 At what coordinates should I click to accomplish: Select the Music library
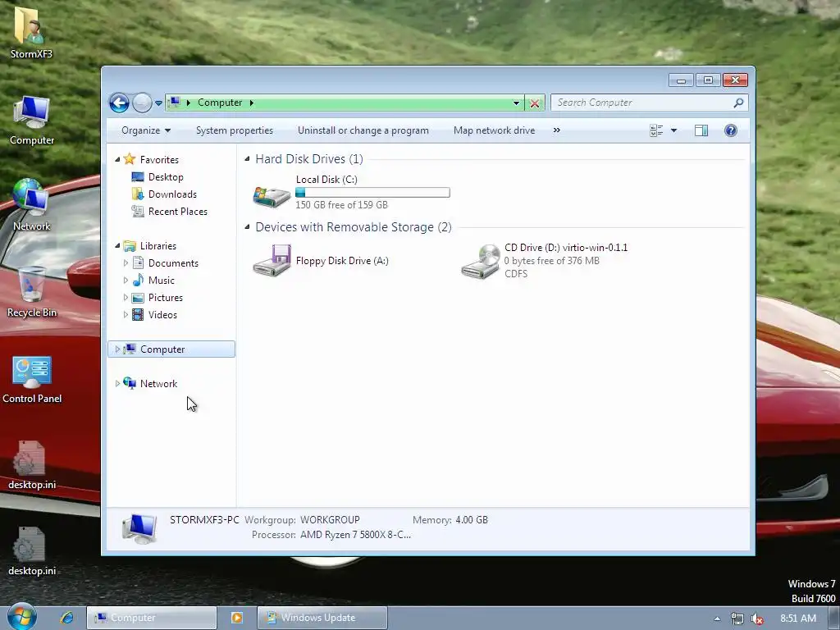162,281
